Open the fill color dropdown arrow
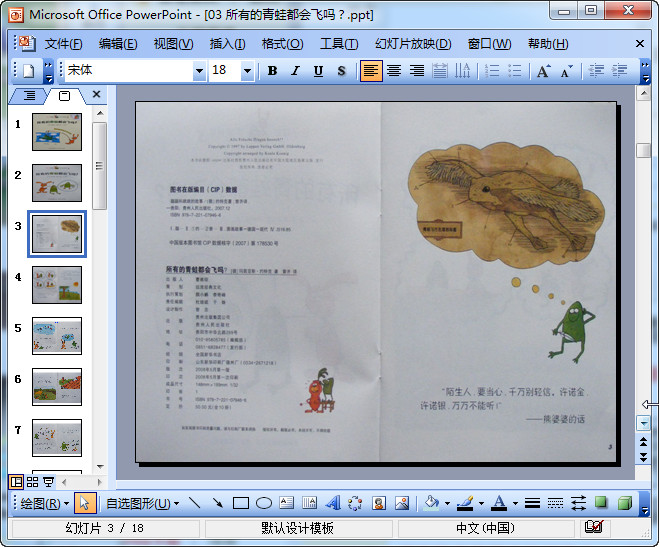The height and width of the screenshot is (547, 659). point(447,503)
